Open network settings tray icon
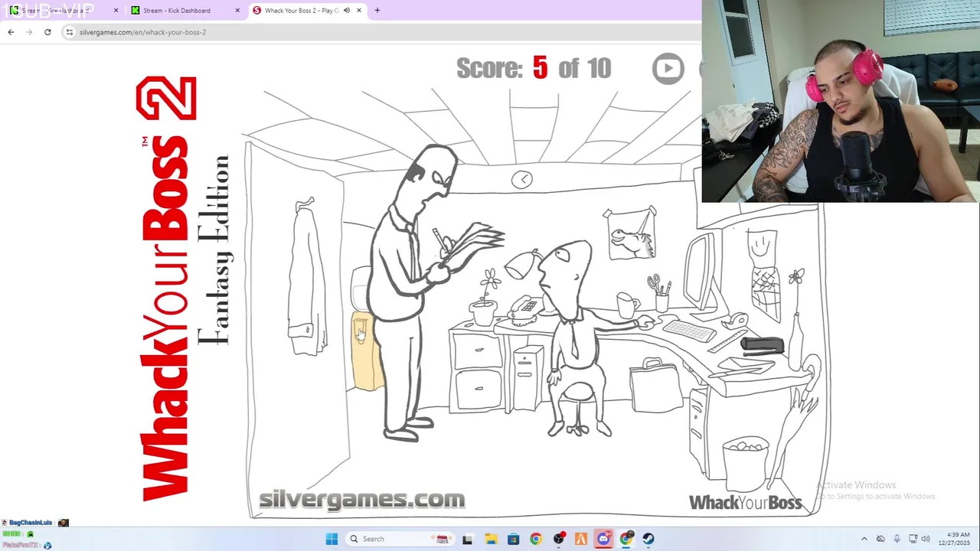980x551 pixels. click(x=913, y=539)
